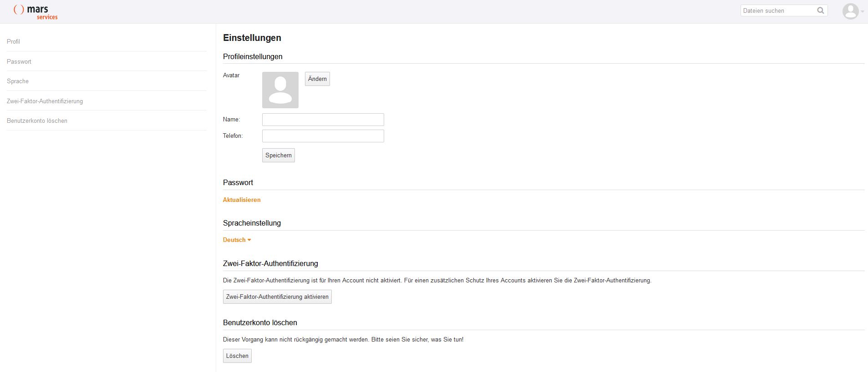Click the search magnifier icon

(x=820, y=10)
